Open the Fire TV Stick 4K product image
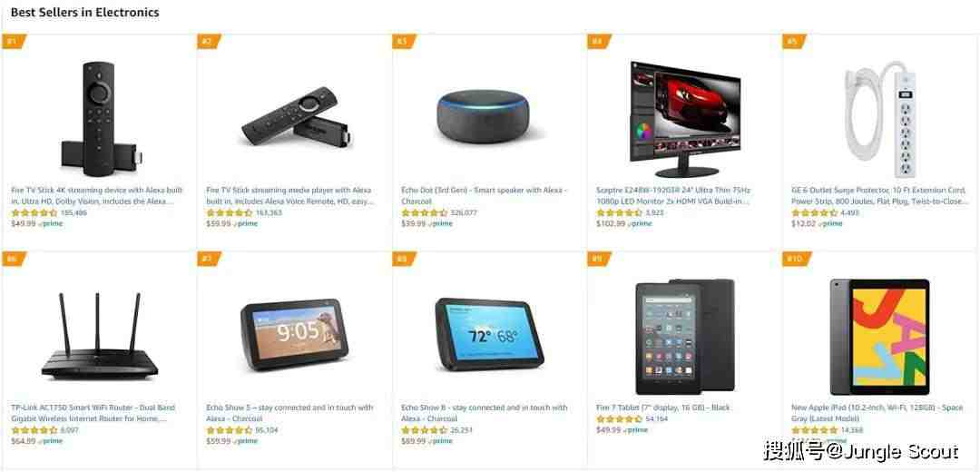 pyautogui.click(x=102, y=119)
